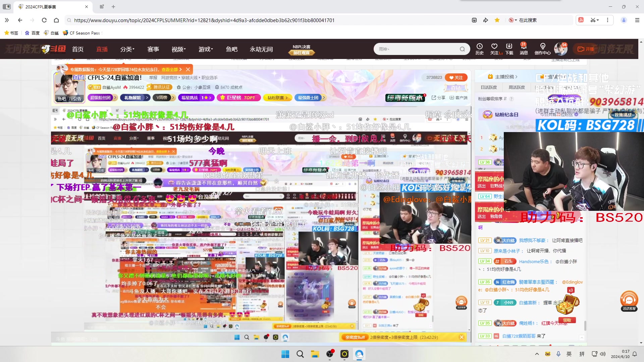
Task: Click the red PDF extension icon
Action: 581,20
